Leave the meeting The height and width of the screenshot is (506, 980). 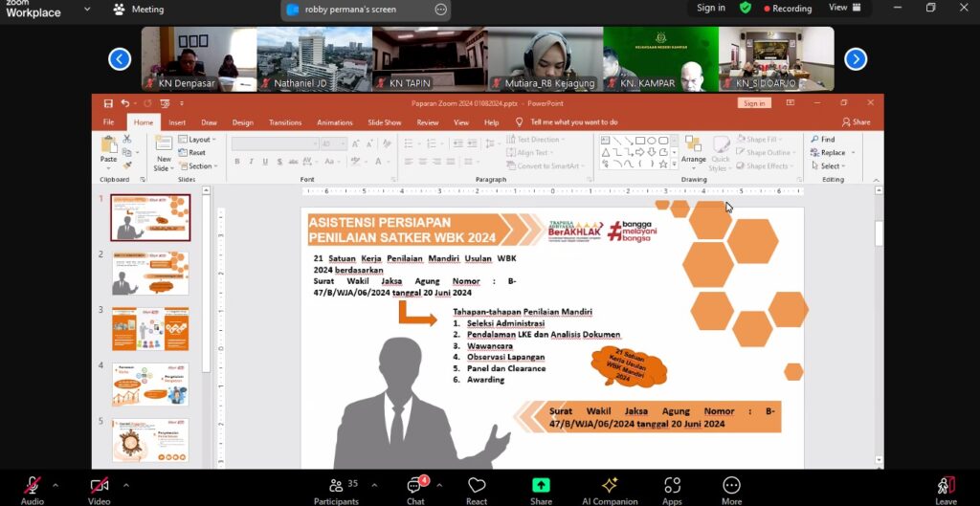point(946,486)
